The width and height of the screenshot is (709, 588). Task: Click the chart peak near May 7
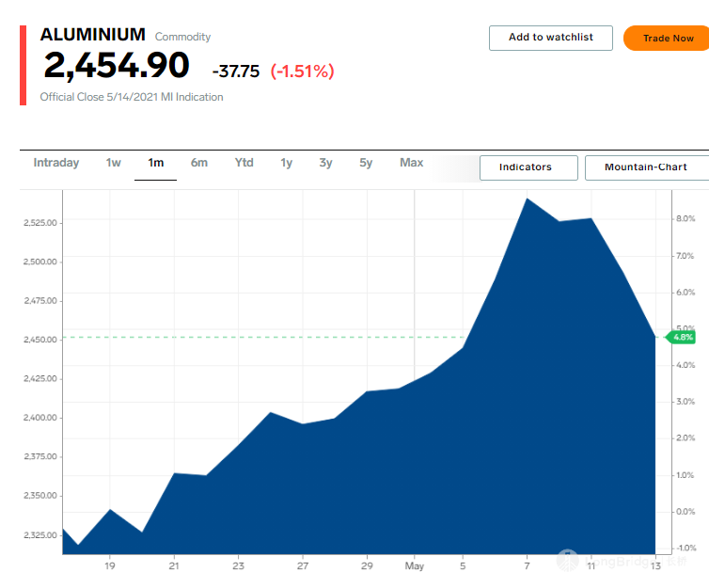(527, 199)
